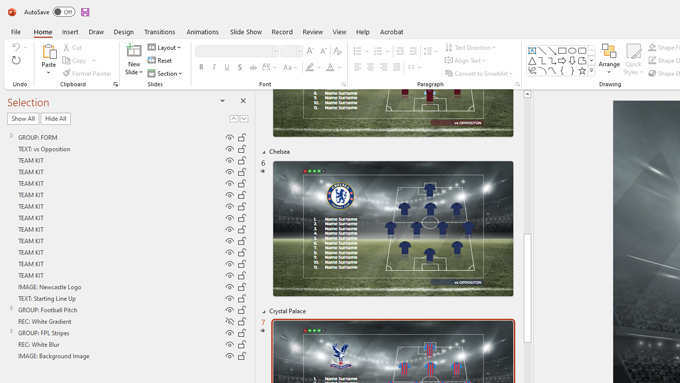Click Decrease Font Size icon
This screenshot has height=383, width=680.
click(x=323, y=51)
